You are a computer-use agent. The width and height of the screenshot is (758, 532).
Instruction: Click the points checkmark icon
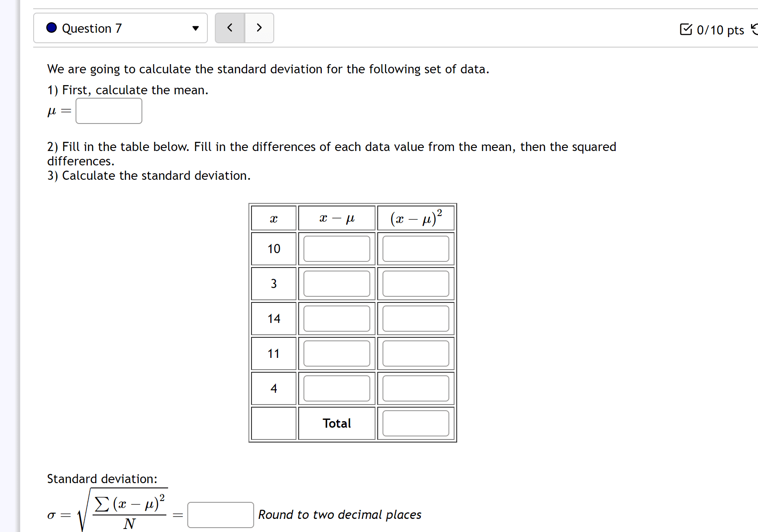[686, 29]
